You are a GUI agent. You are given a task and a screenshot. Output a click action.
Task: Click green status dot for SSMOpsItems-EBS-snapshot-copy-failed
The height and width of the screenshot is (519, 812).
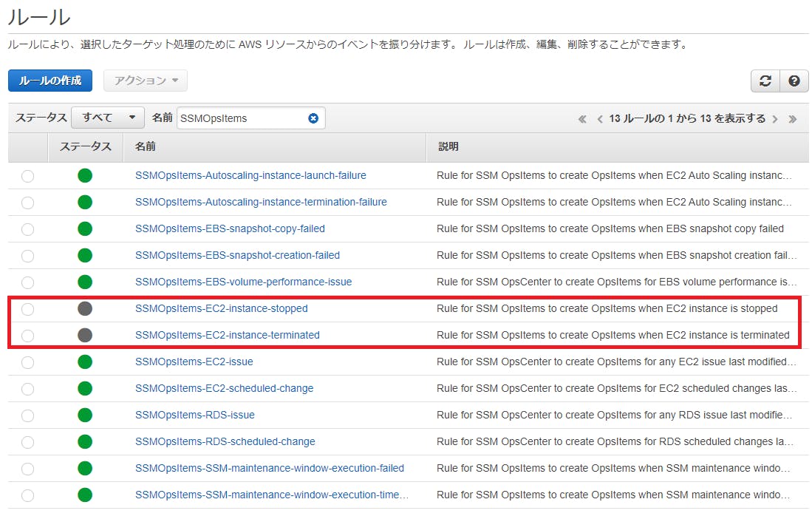coord(85,228)
